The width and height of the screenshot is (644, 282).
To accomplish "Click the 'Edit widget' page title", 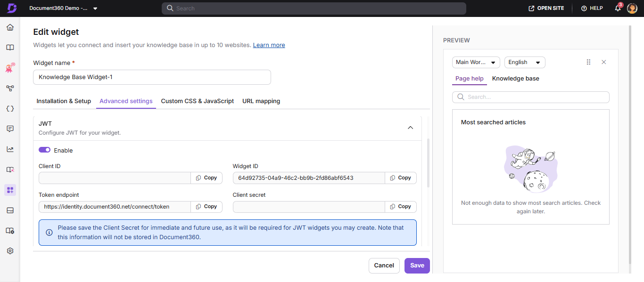I will [56, 32].
